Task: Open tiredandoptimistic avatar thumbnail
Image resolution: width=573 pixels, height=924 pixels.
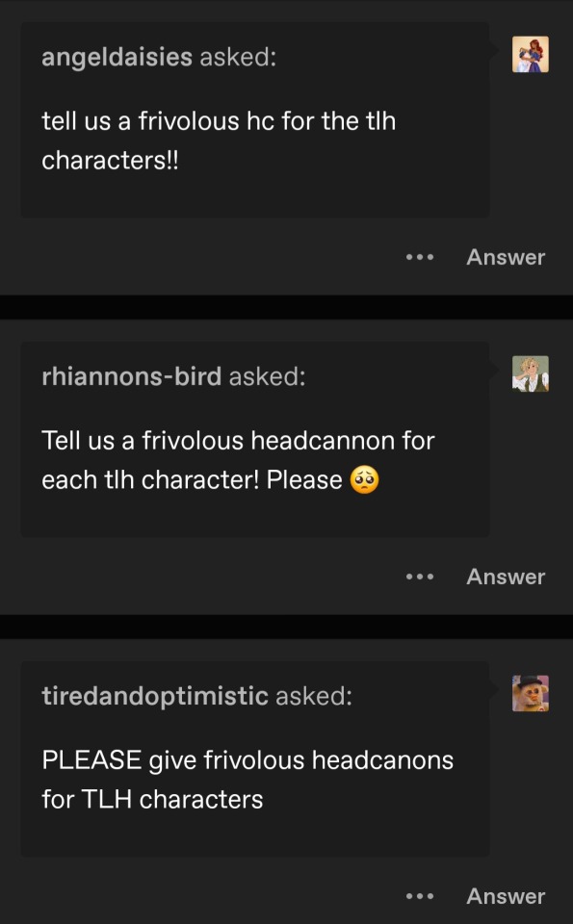Action: point(531,693)
